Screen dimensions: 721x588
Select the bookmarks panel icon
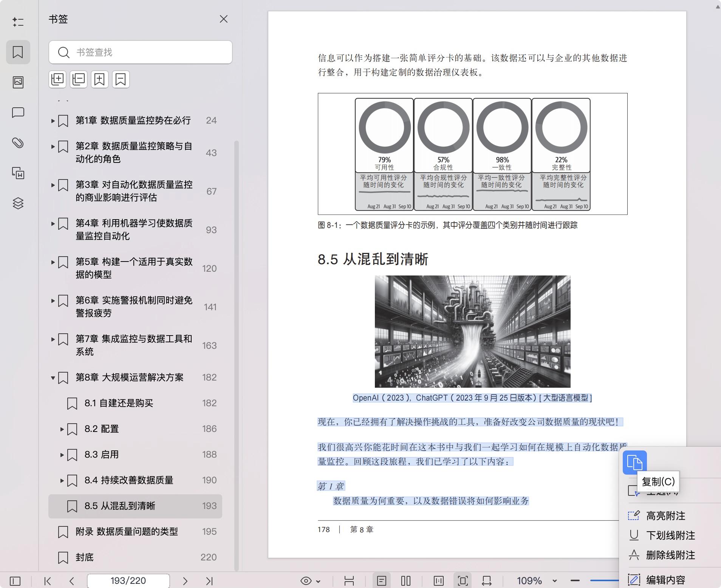tap(18, 52)
